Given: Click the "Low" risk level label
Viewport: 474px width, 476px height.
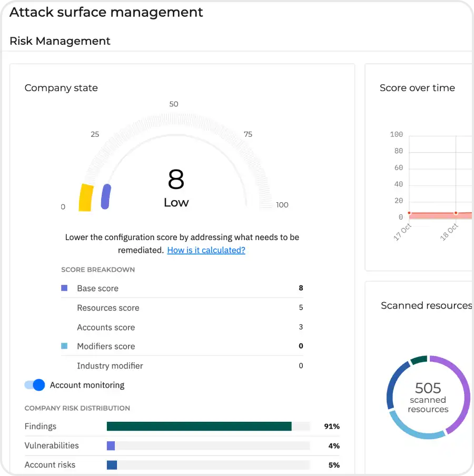Looking at the screenshot, I should (x=176, y=203).
